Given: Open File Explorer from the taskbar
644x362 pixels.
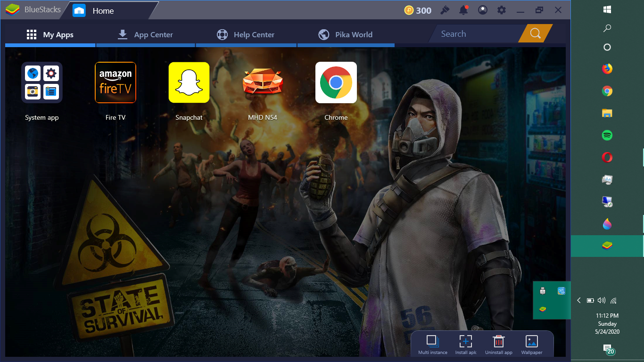Looking at the screenshot, I should [607, 113].
